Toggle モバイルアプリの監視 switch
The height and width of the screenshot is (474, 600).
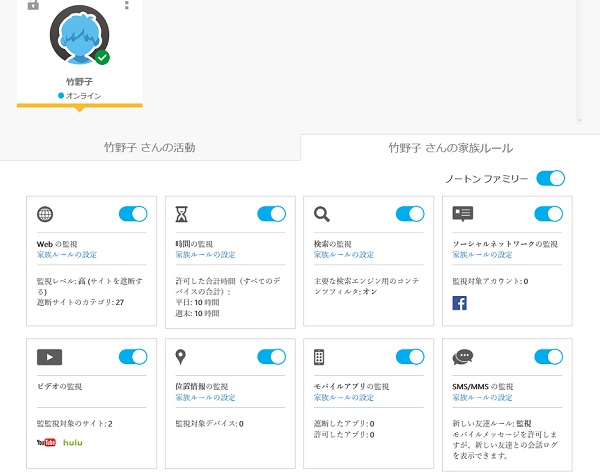(410, 357)
